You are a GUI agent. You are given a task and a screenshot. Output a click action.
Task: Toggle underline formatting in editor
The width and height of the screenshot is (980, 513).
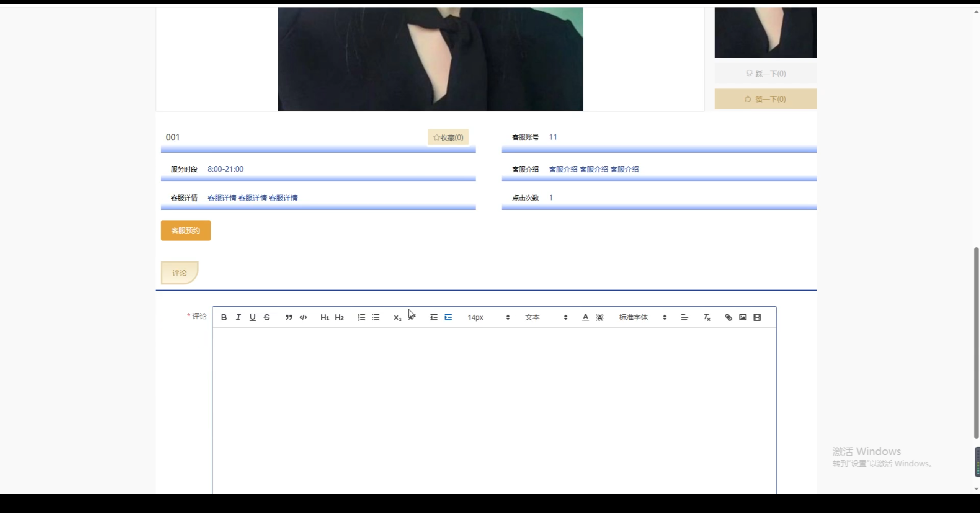click(x=252, y=317)
